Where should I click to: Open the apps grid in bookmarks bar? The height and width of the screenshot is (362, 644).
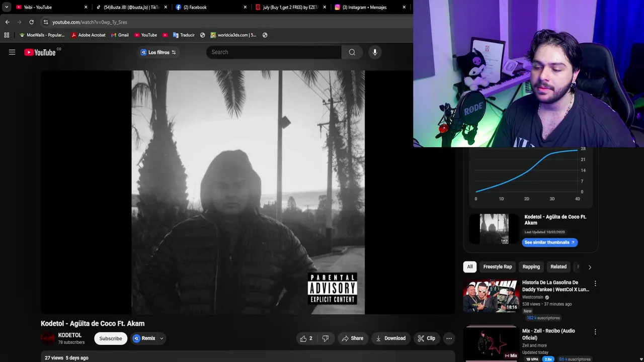coord(7,35)
